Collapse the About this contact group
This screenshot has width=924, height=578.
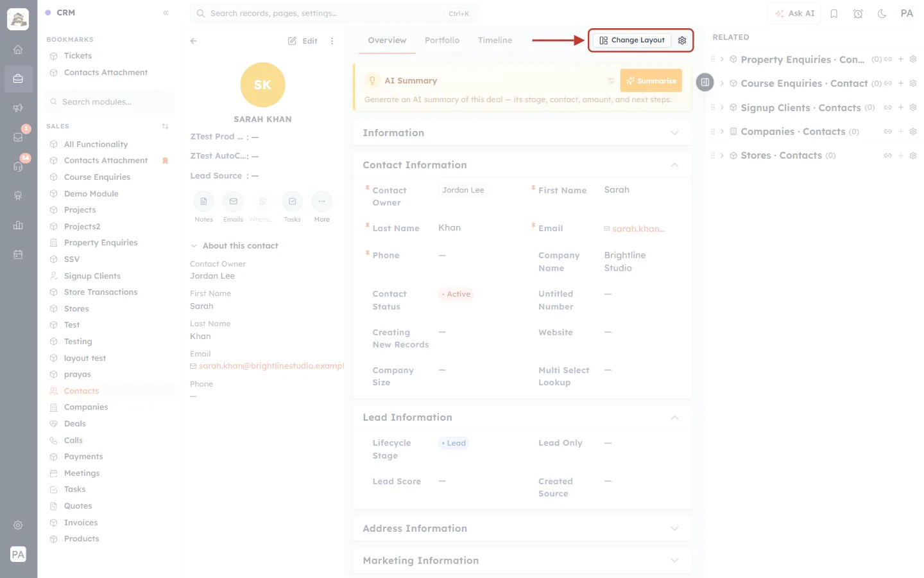(x=194, y=246)
